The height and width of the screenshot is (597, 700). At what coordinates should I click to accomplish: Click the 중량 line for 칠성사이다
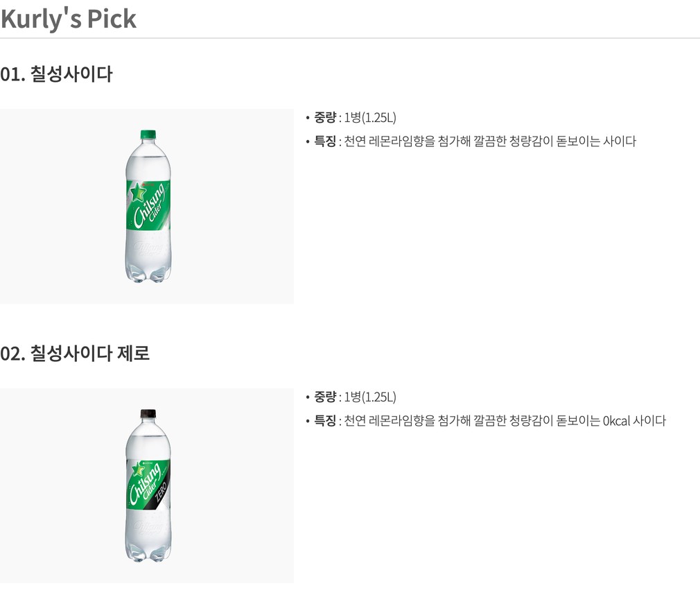pos(351,117)
